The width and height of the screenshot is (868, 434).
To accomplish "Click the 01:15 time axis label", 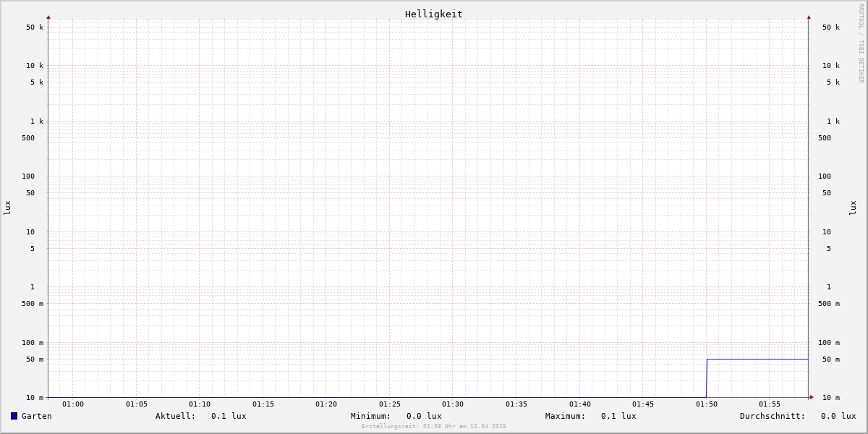I will point(263,404).
